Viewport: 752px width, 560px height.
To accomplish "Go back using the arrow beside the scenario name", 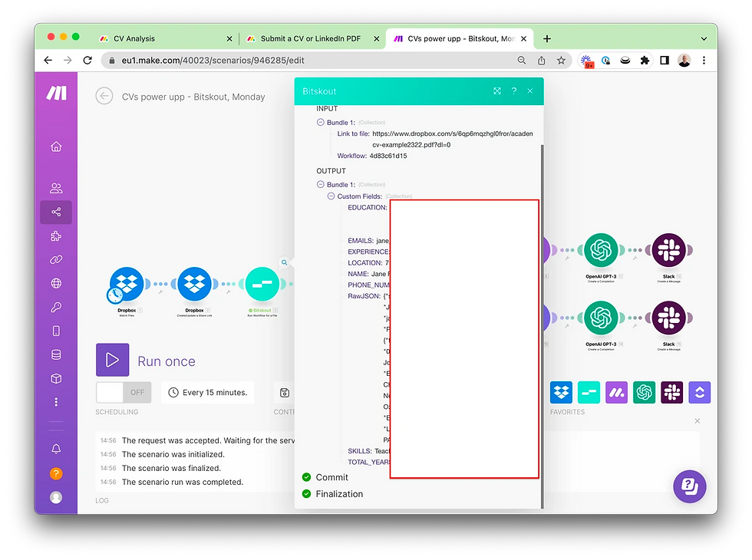I will pos(104,96).
